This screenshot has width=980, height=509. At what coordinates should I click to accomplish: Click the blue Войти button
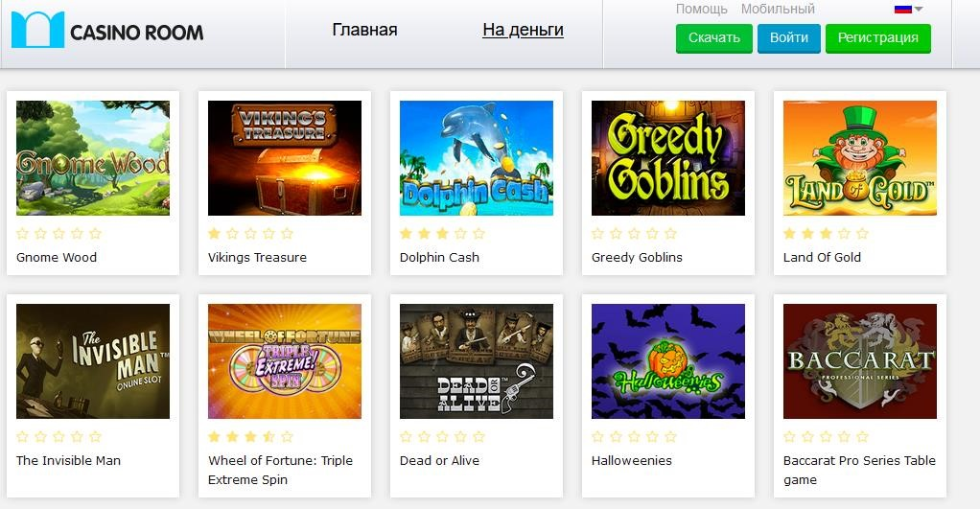coord(789,38)
